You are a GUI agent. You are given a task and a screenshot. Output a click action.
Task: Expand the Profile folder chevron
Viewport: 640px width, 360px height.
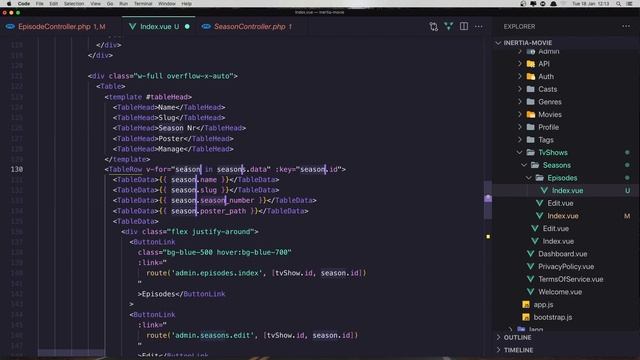pyautogui.click(x=520, y=127)
